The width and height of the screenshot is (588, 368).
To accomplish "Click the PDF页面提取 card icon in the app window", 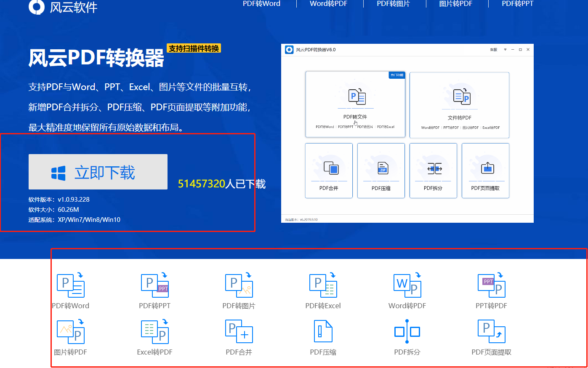I will coord(487,168).
